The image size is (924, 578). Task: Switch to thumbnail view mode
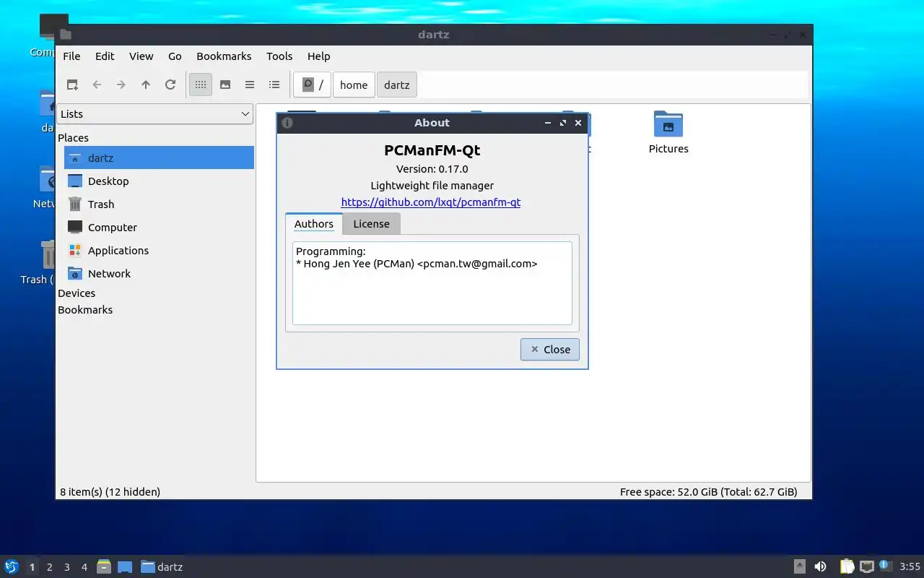point(225,85)
